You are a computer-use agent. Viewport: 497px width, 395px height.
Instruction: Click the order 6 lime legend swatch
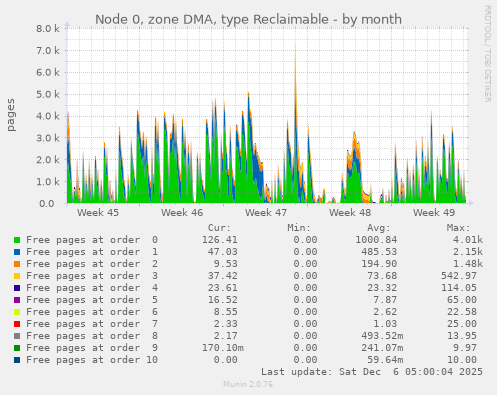pyautogui.click(x=17, y=312)
